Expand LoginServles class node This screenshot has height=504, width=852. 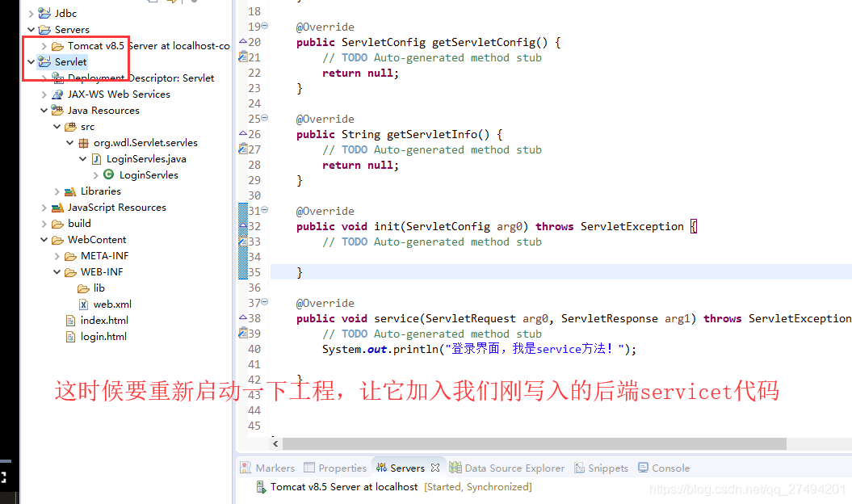(x=95, y=175)
